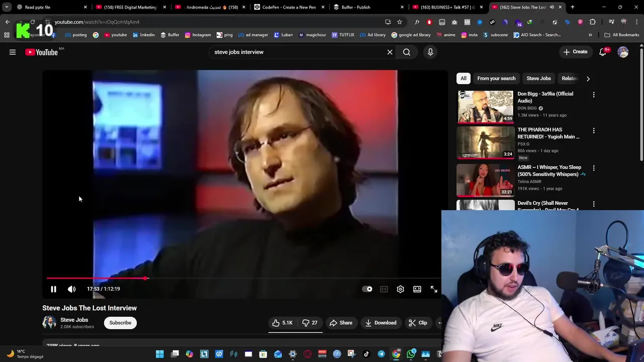Viewport: 644px width, 362px height.
Task: Open the account avatar menu
Action: coord(623,52)
